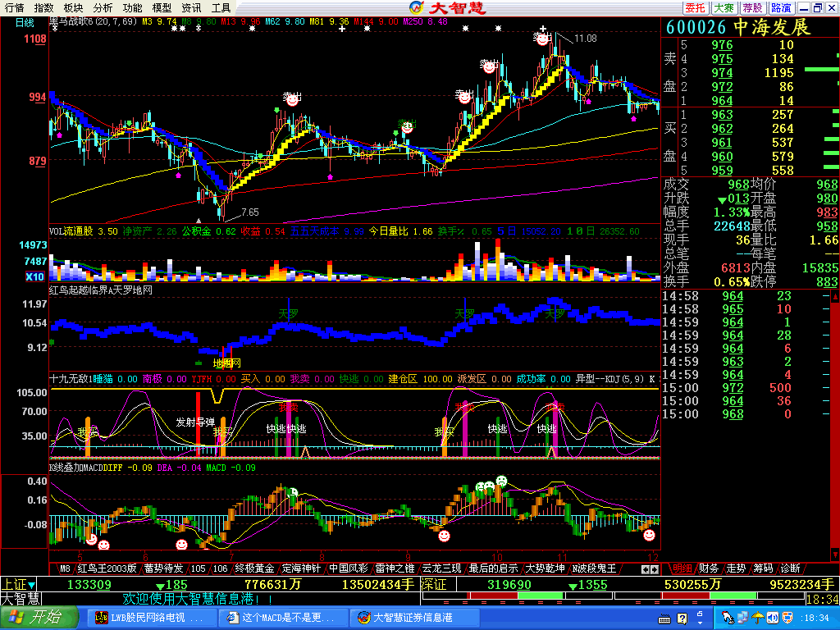
Task: Click the 11.08 high price annotation
Action: (585, 38)
